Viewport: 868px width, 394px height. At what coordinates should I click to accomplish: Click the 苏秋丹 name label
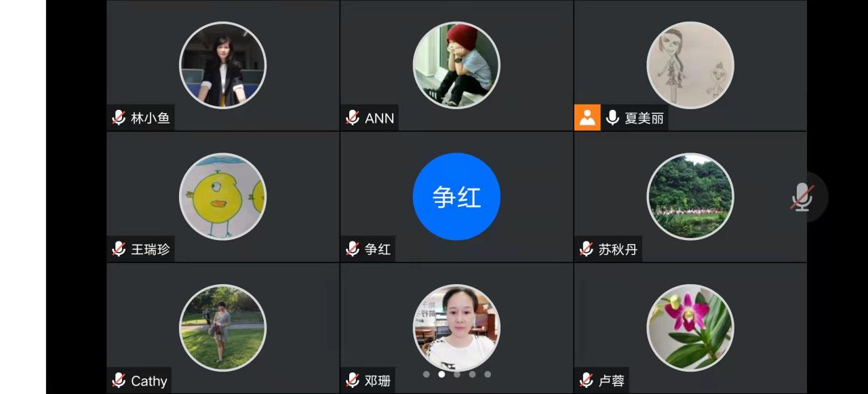point(618,249)
